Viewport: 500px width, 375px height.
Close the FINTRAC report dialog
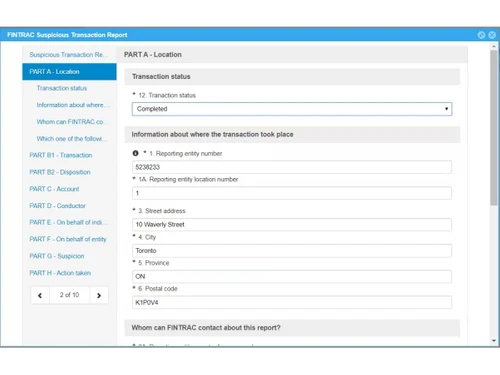[492, 35]
